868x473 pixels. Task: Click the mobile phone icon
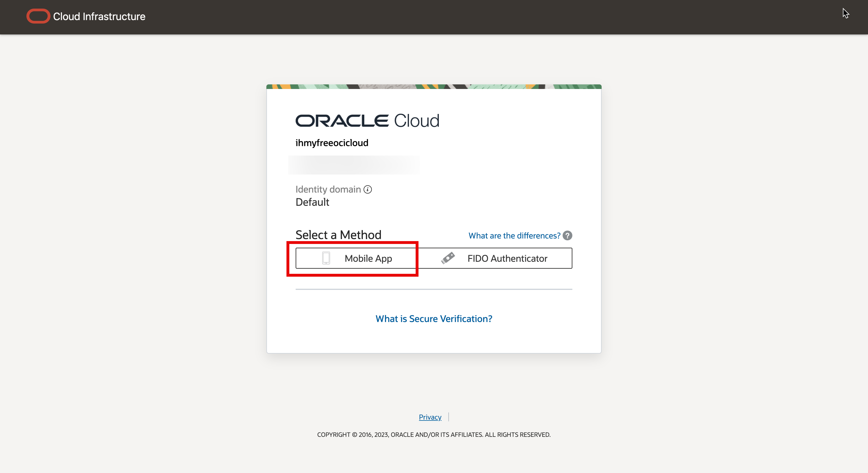coord(326,258)
